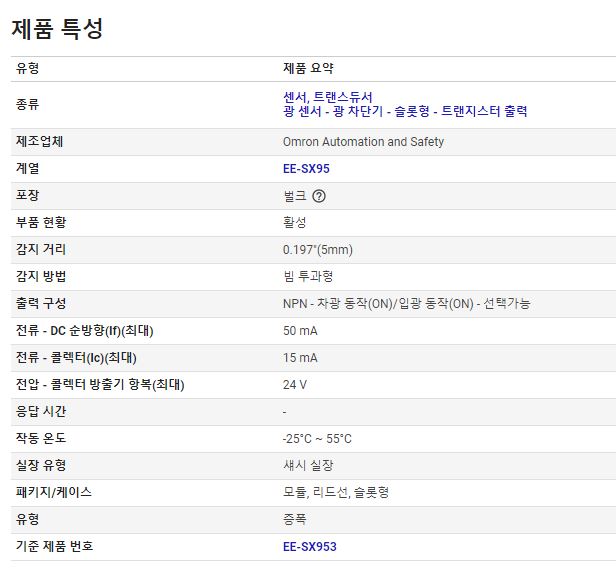Image resolution: width=616 pixels, height=570 pixels.
Task: Select the 빔 투과형 value
Action: pos(308,277)
